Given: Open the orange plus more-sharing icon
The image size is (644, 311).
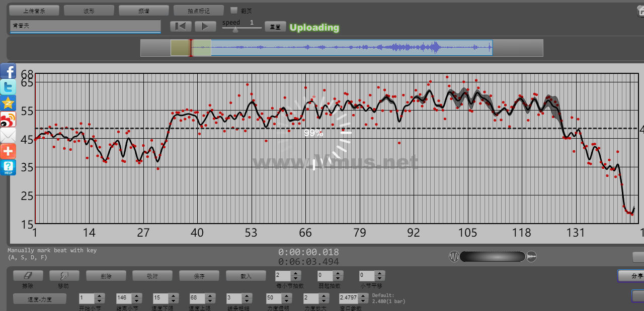Looking at the screenshot, I should 8,151.
